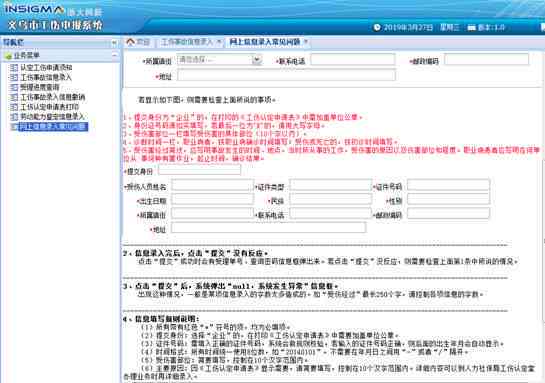Click the lower 联系电话 field
This screenshot has width=545, height=383.
click(331, 214)
